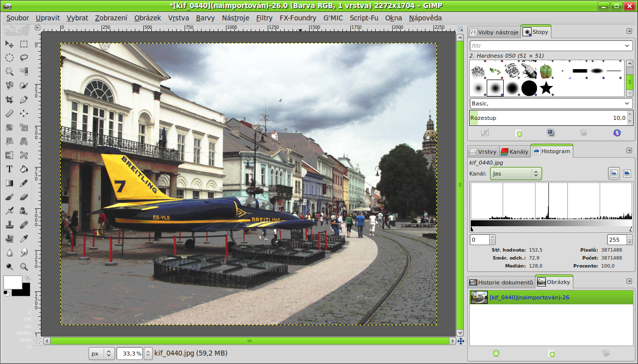This screenshot has height=364, width=638.
Task: Switch to the Historie dokumentů tab
Action: [x=502, y=282]
